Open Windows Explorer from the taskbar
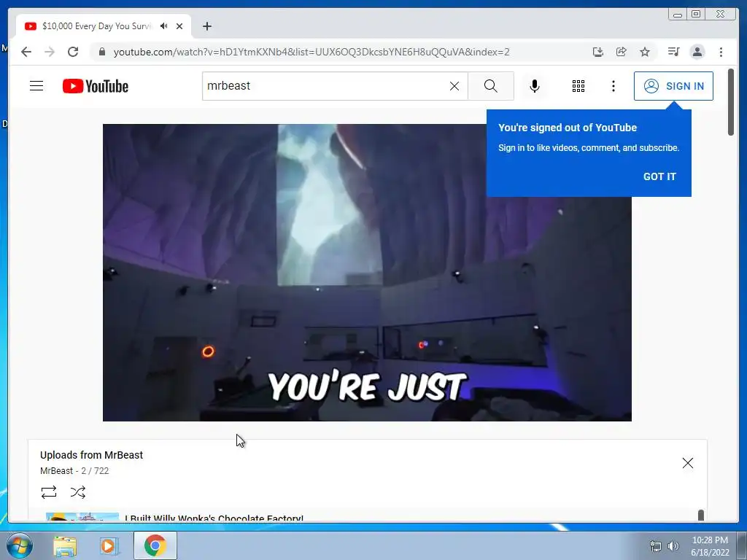The width and height of the screenshot is (747, 560). (x=65, y=546)
